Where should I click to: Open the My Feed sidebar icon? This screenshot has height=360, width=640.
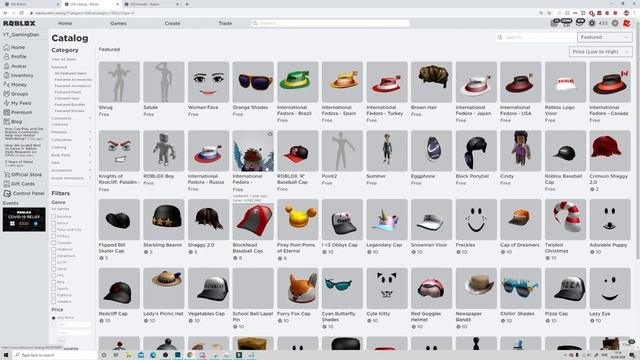coord(7,103)
